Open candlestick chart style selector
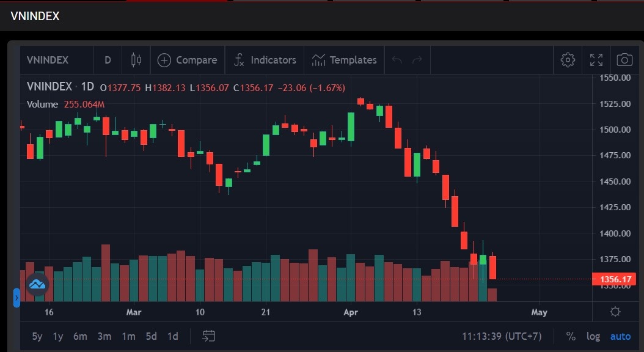The height and width of the screenshot is (352, 644). (136, 60)
